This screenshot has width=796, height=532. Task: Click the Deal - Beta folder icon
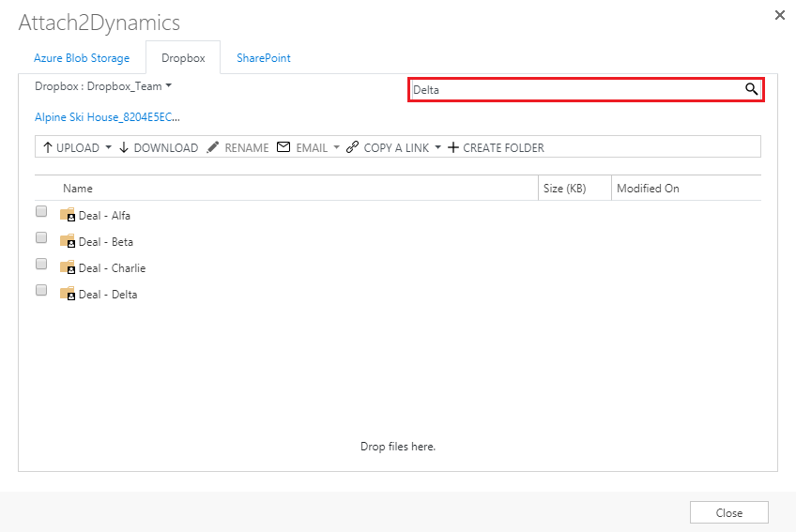(68, 241)
